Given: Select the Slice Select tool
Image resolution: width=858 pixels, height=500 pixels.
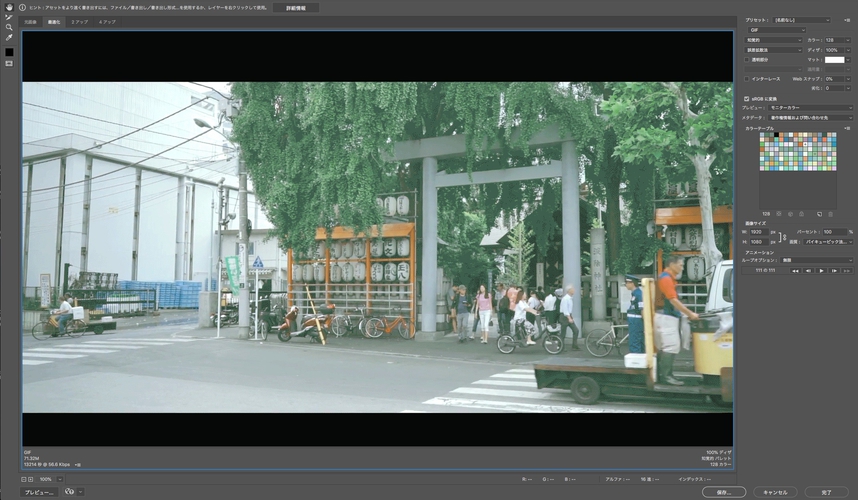Looking at the screenshot, I should [9, 17].
